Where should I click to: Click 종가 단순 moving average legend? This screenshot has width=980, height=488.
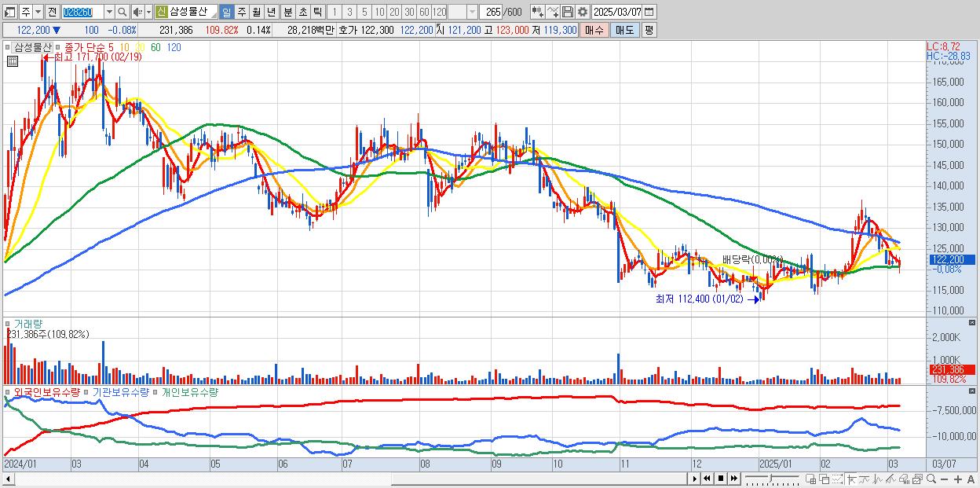[85, 47]
